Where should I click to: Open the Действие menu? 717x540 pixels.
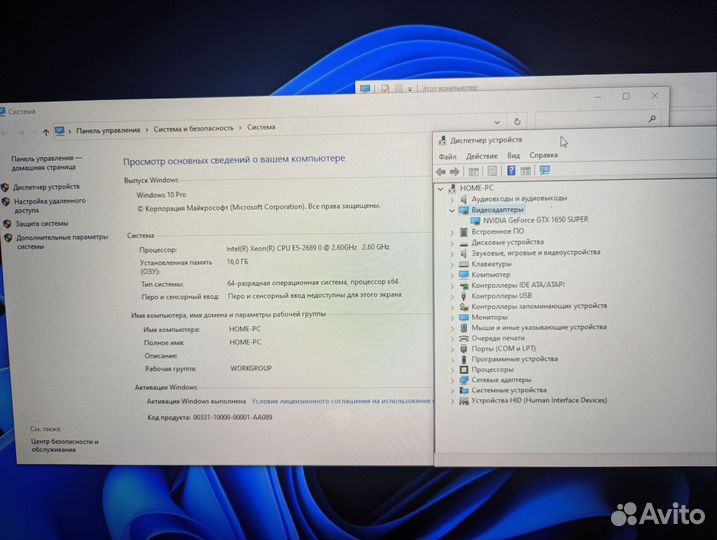(481, 156)
